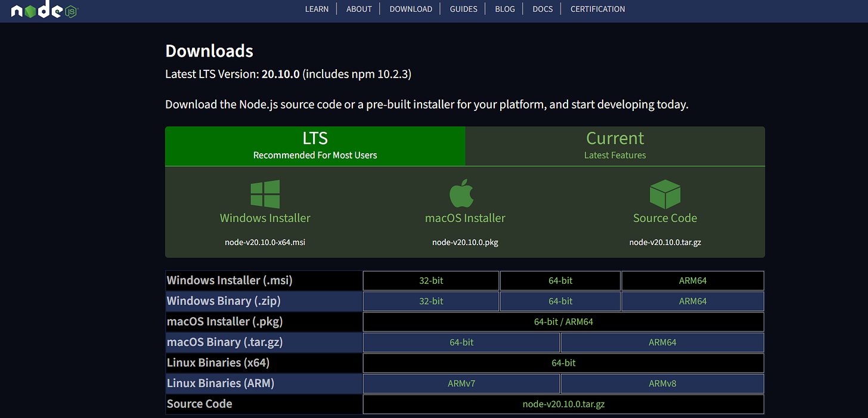Open the BLOG menu item

504,9
